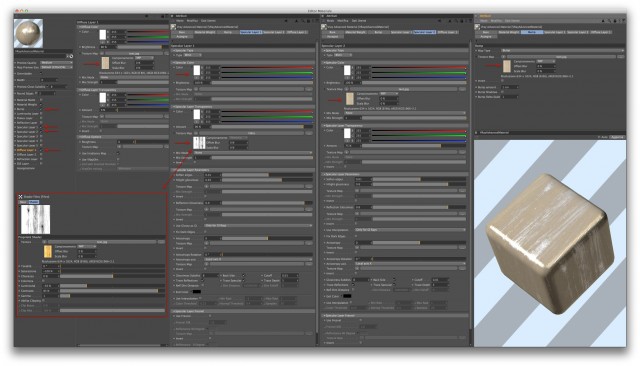Click Specular Layer 2 transparency Amount slider
The image size is (640, 366).
pos(413,146)
